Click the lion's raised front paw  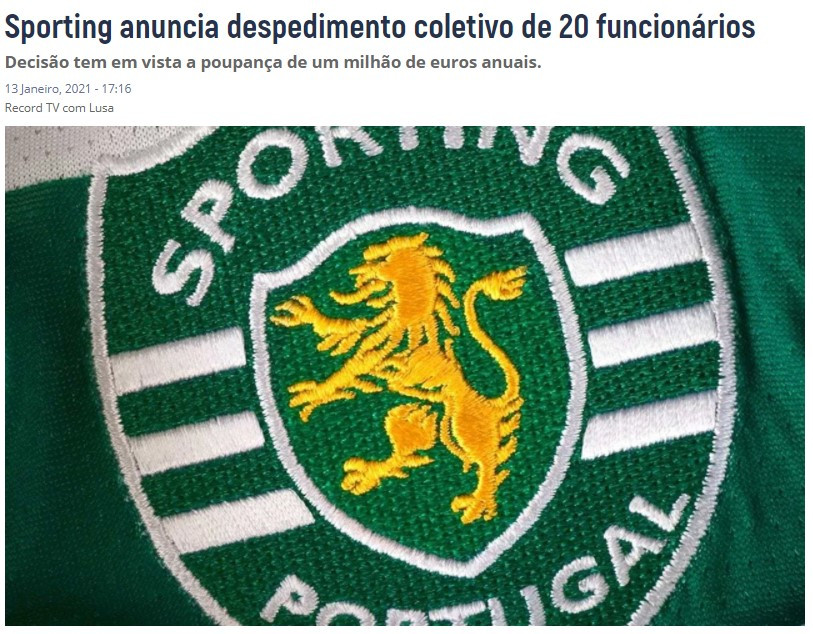click(298, 314)
